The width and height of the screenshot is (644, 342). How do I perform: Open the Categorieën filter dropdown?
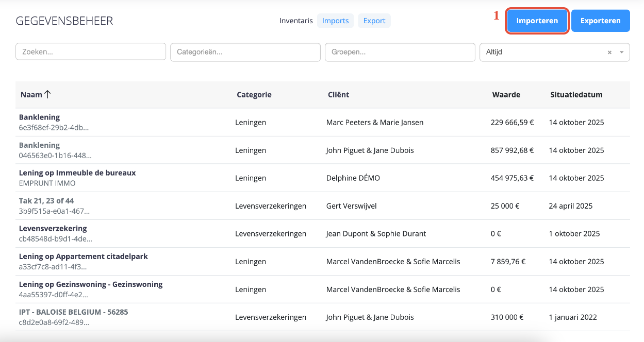(x=245, y=52)
